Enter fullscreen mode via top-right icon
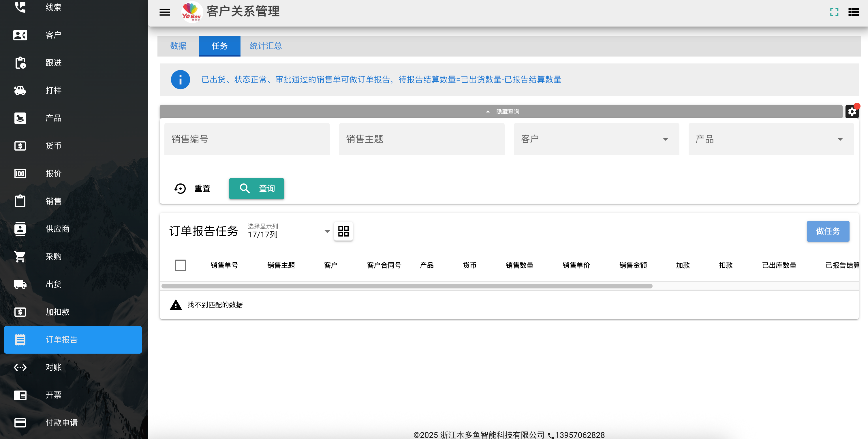The height and width of the screenshot is (439, 868). point(834,12)
